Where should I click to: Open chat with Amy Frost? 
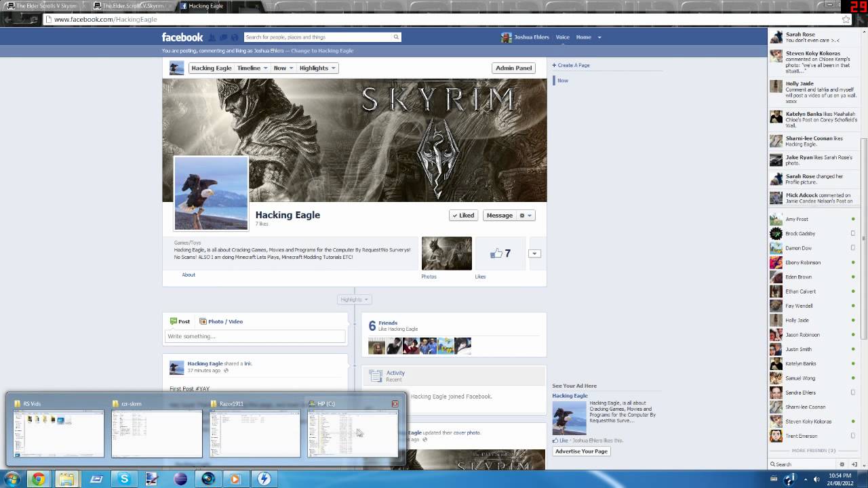[x=813, y=219]
